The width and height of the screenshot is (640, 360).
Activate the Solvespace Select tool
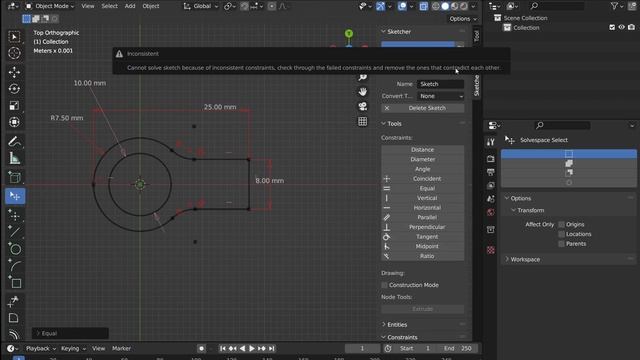[x=15, y=196]
